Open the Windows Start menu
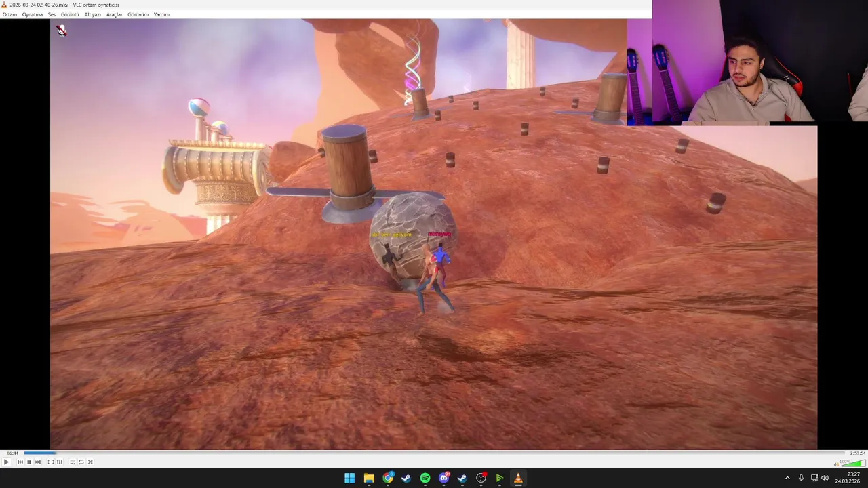Image resolution: width=868 pixels, height=488 pixels. click(x=349, y=478)
